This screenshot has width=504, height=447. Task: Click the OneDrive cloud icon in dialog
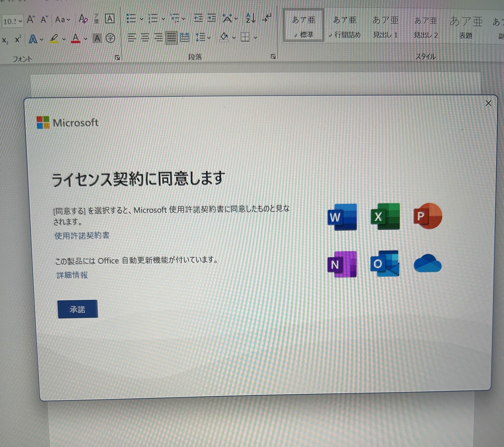(x=427, y=263)
